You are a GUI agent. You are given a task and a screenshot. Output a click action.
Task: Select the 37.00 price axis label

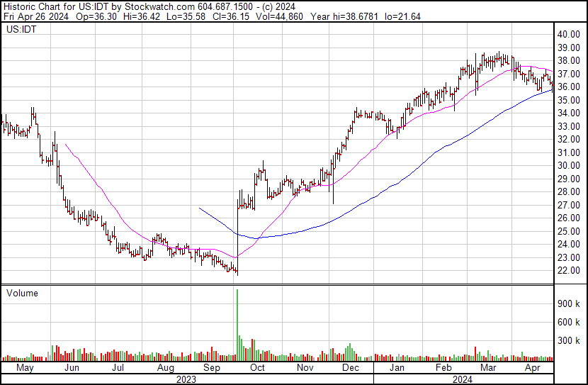click(x=569, y=74)
